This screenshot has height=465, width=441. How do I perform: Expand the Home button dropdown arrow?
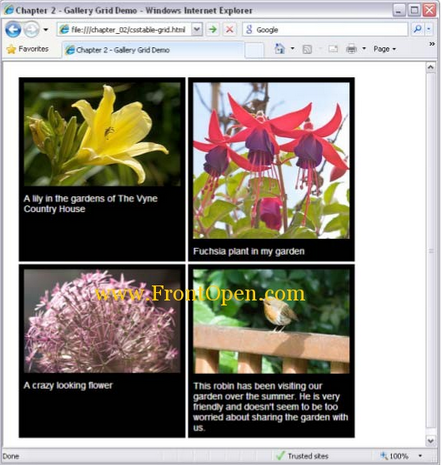click(292, 49)
